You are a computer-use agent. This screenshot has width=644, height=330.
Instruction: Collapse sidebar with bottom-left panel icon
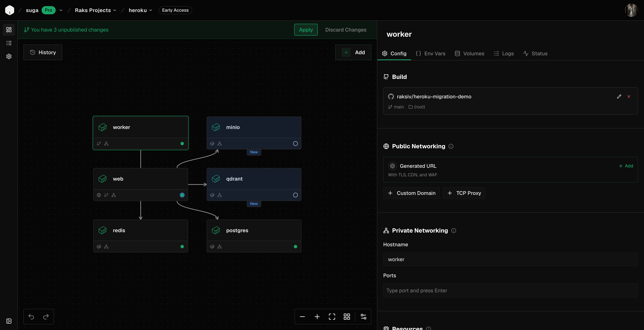[x=9, y=321]
